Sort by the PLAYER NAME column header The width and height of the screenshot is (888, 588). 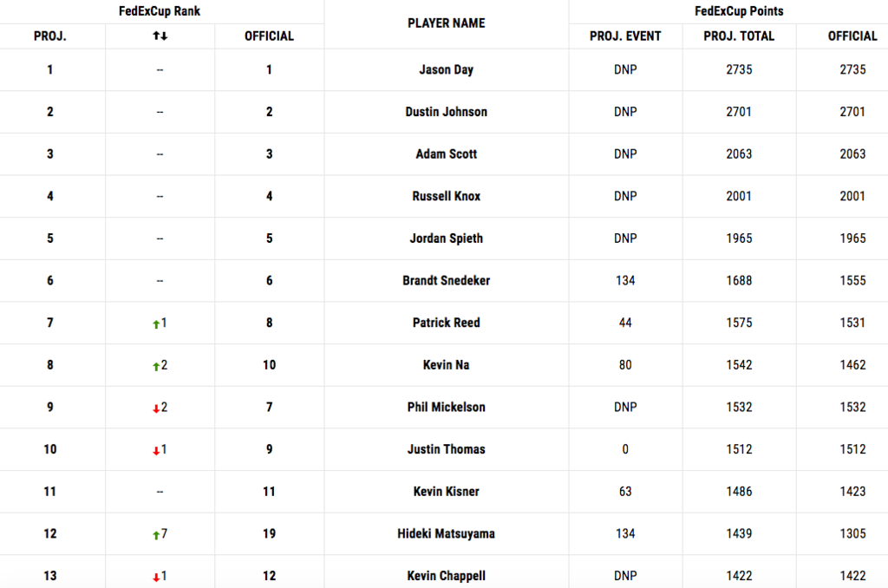coord(447,23)
